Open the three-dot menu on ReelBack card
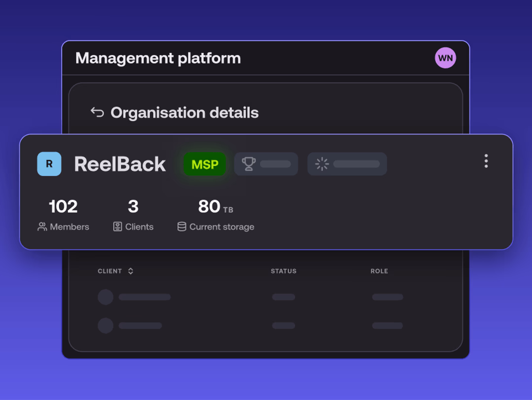The width and height of the screenshot is (532, 400). pos(486,161)
